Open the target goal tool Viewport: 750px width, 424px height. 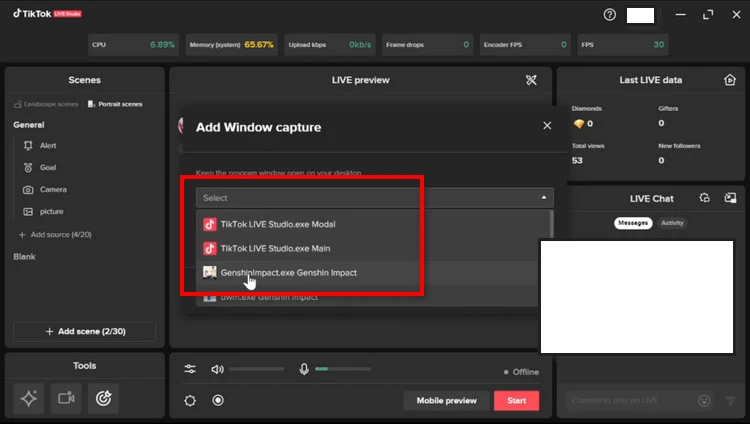[103, 398]
